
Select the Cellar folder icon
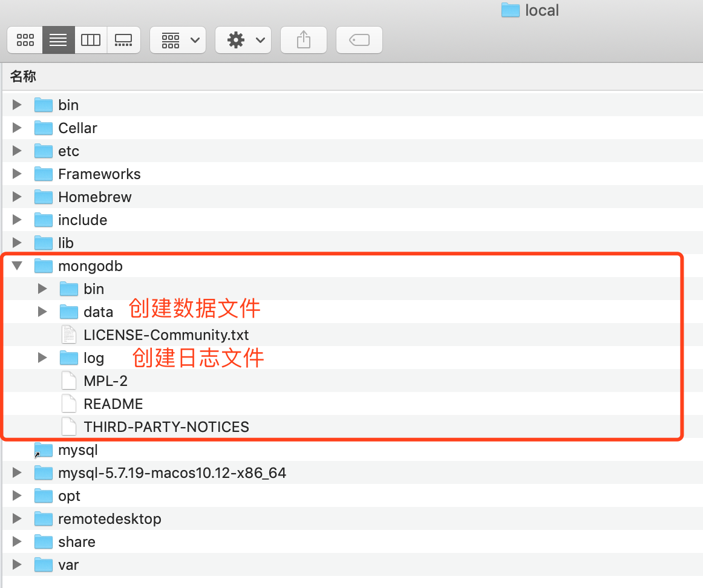click(x=44, y=128)
